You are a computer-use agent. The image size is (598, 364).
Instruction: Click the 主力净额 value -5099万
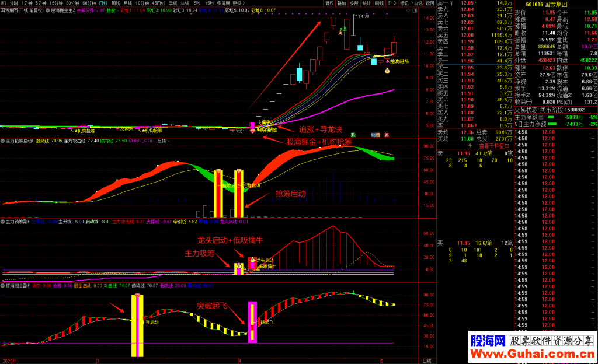pyautogui.click(x=574, y=117)
